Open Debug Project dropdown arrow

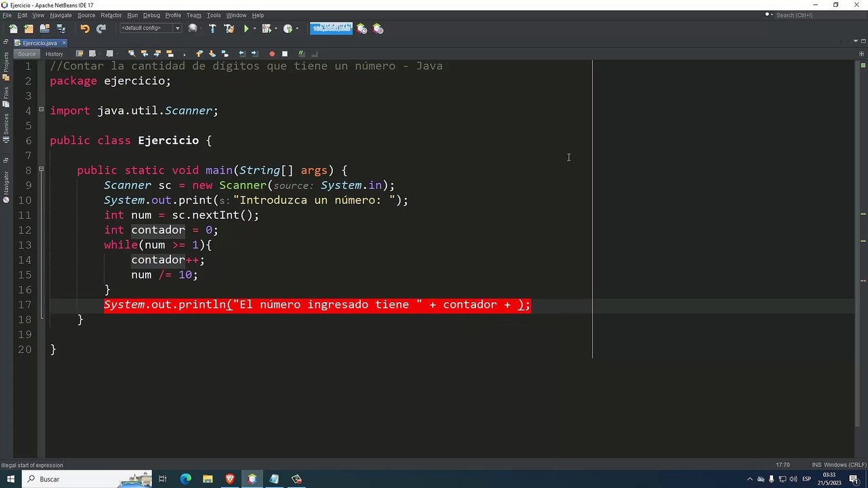(x=276, y=28)
